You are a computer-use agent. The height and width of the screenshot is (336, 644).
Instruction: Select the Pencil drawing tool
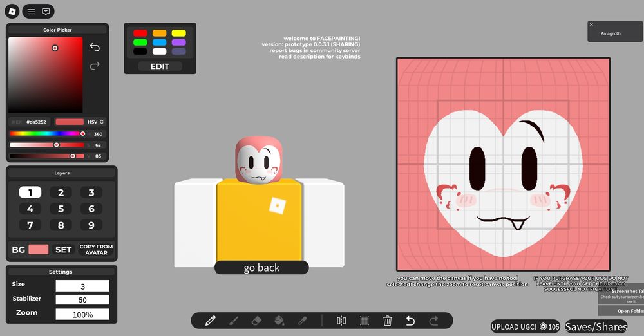pos(210,321)
